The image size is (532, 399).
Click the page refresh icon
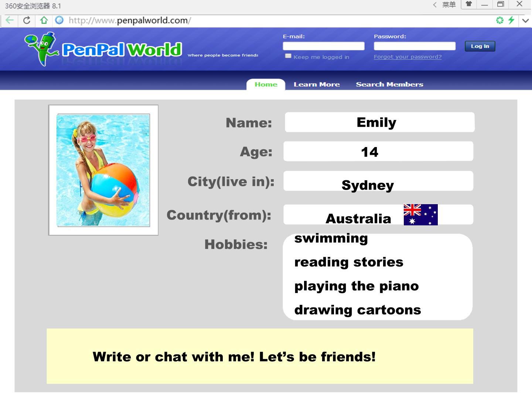27,20
